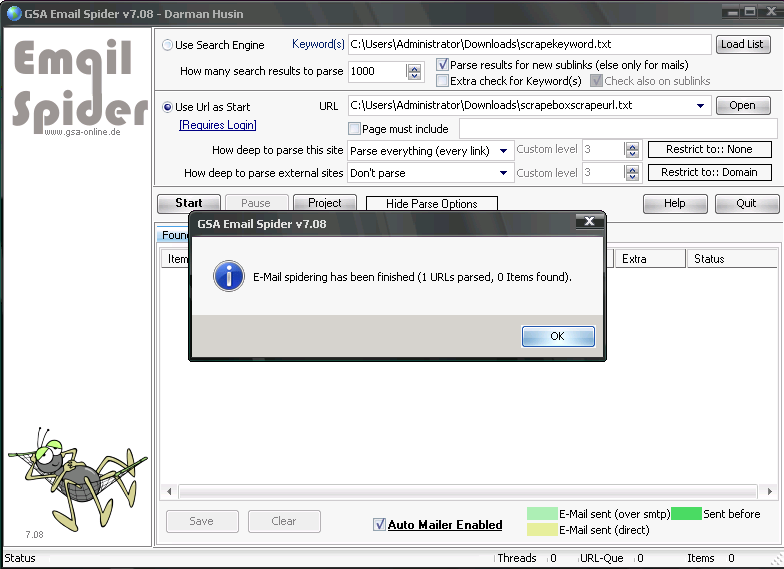Toggle Check also on sublinks checkbox
Screen dimensions: 784x569
point(596,80)
